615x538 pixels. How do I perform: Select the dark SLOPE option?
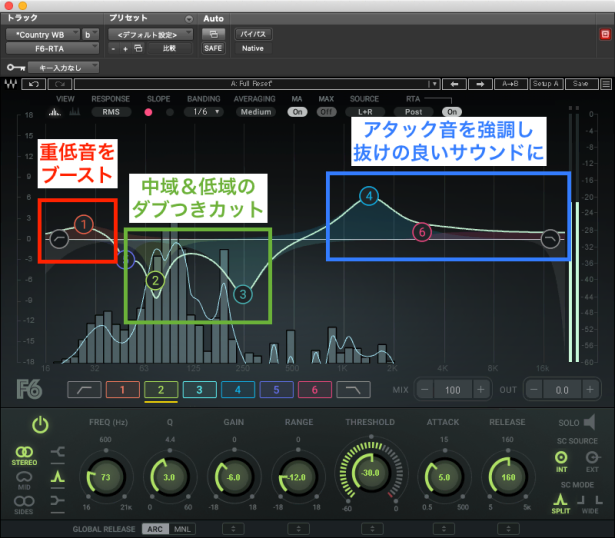point(170,113)
